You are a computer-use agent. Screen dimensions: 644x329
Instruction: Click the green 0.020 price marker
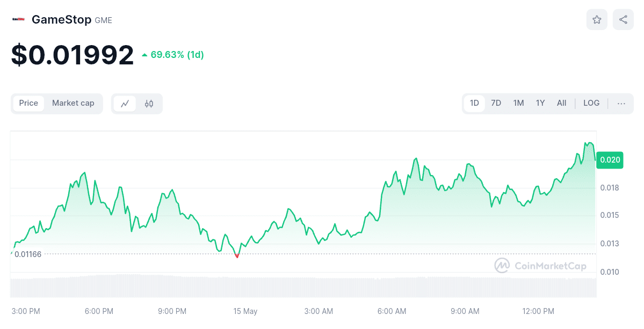pos(610,160)
